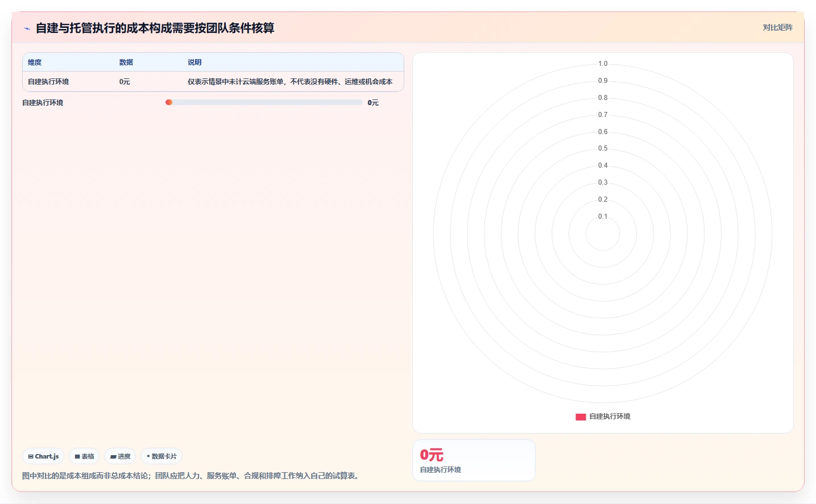Click the 0元 value beside the progress bar

click(x=373, y=103)
